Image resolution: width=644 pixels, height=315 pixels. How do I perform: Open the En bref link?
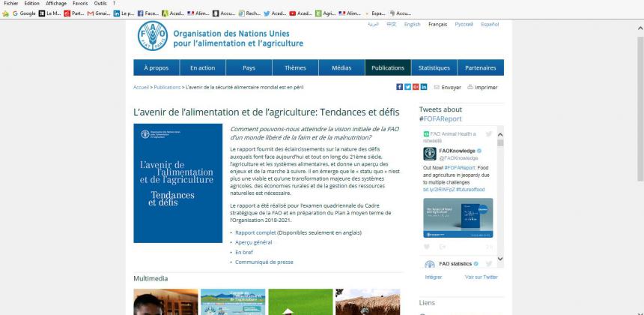coord(244,253)
